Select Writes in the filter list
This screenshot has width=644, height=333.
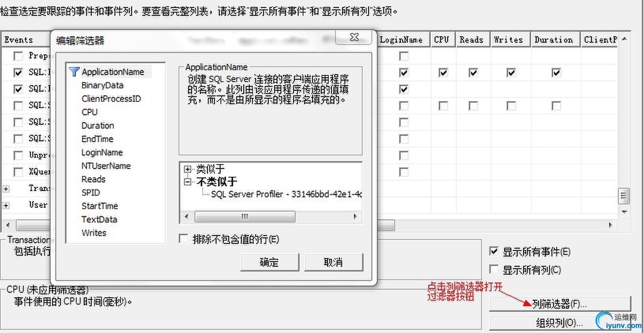pyautogui.click(x=94, y=233)
